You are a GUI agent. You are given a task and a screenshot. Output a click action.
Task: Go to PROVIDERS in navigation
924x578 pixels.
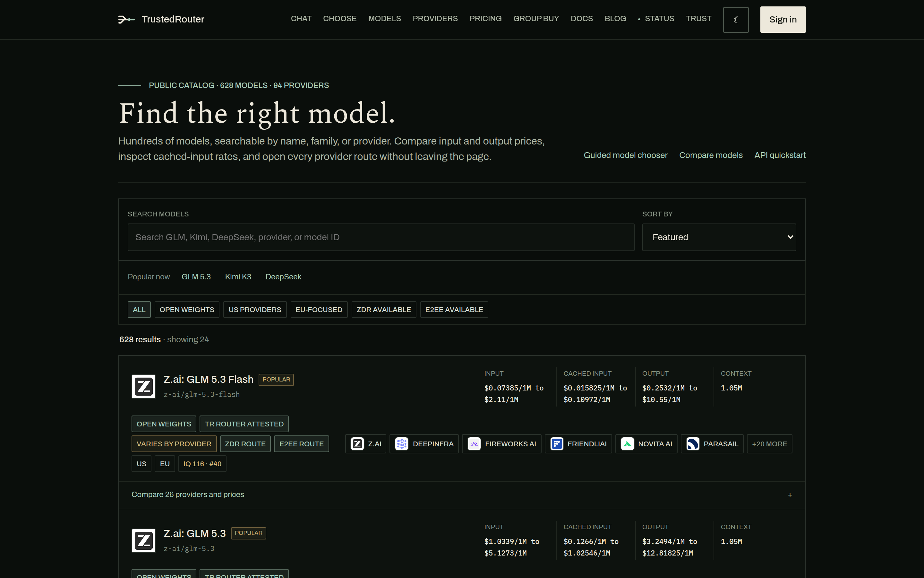[x=435, y=19]
